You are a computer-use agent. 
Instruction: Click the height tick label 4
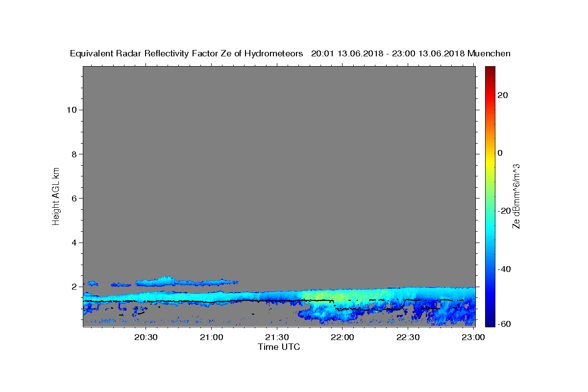pos(73,243)
